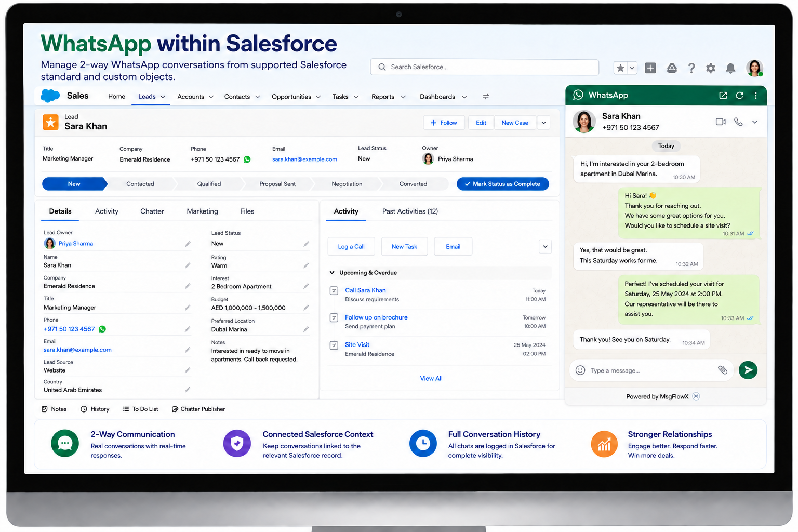Edit navigation items pencil icon
This screenshot has height=532, width=798.
(486, 97)
